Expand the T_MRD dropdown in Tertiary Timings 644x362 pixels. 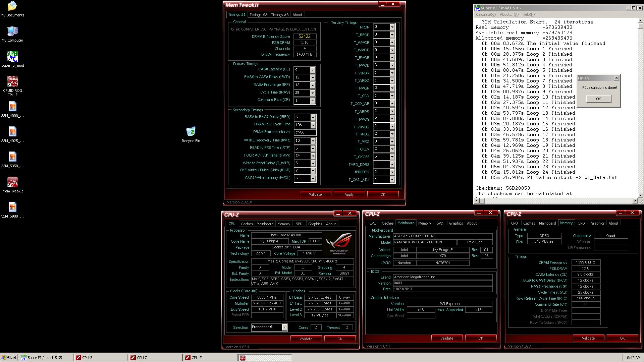[x=392, y=142]
